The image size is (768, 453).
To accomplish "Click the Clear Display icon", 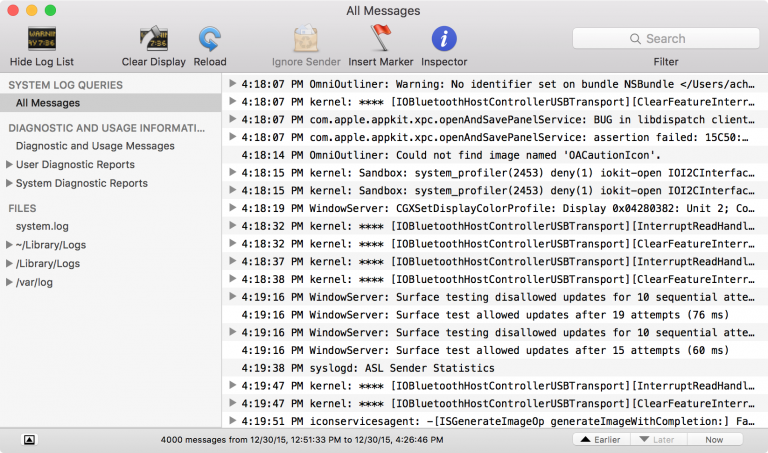I will tap(153, 39).
